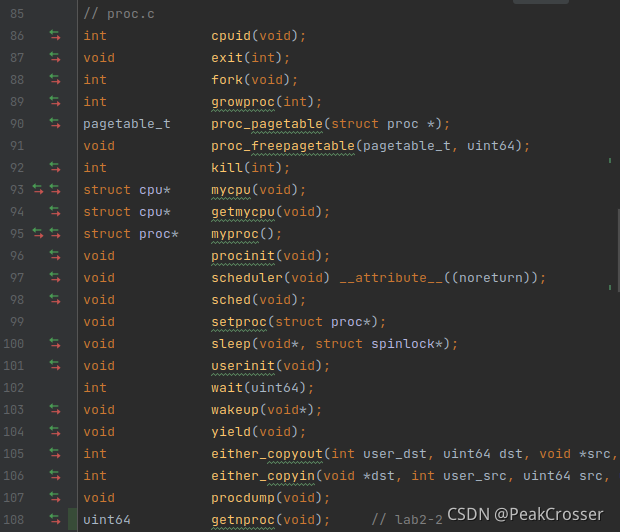The width and height of the screenshot is (620, 532).
Task: Click the setproc function name
Action: tap(239, 322)
